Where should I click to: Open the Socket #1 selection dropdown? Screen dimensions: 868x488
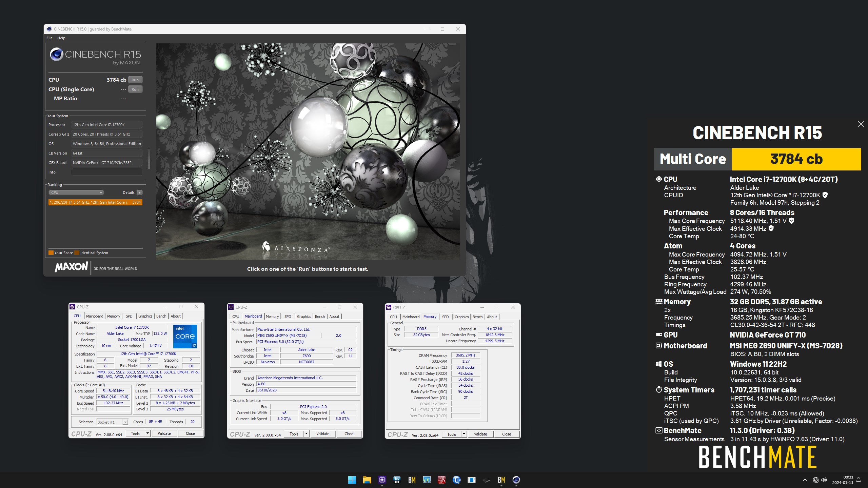pos(112,422)
